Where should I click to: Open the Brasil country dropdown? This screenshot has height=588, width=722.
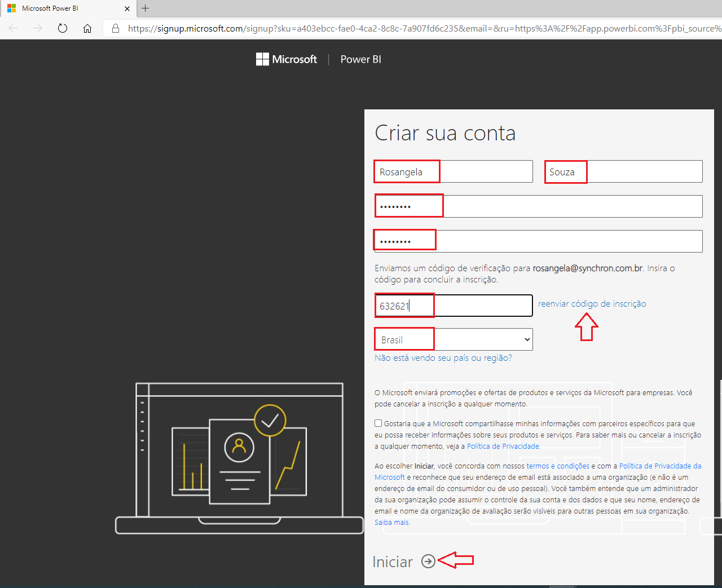pyautogui.click(x=454, y=339)
